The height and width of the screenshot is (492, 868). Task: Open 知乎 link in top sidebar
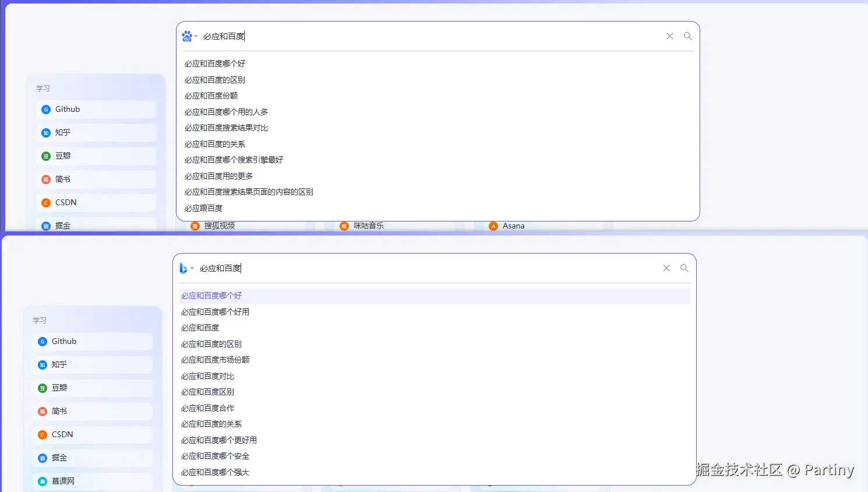[x=96, y=133]
